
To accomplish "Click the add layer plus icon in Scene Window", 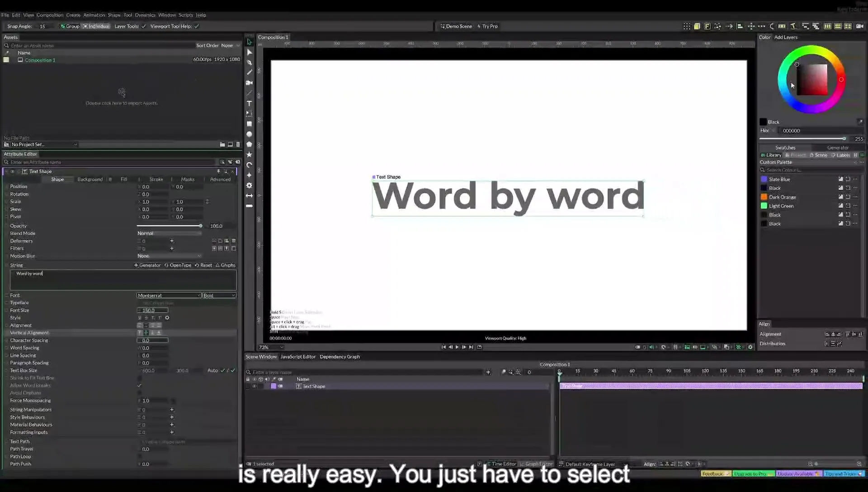I will (488, 372).
